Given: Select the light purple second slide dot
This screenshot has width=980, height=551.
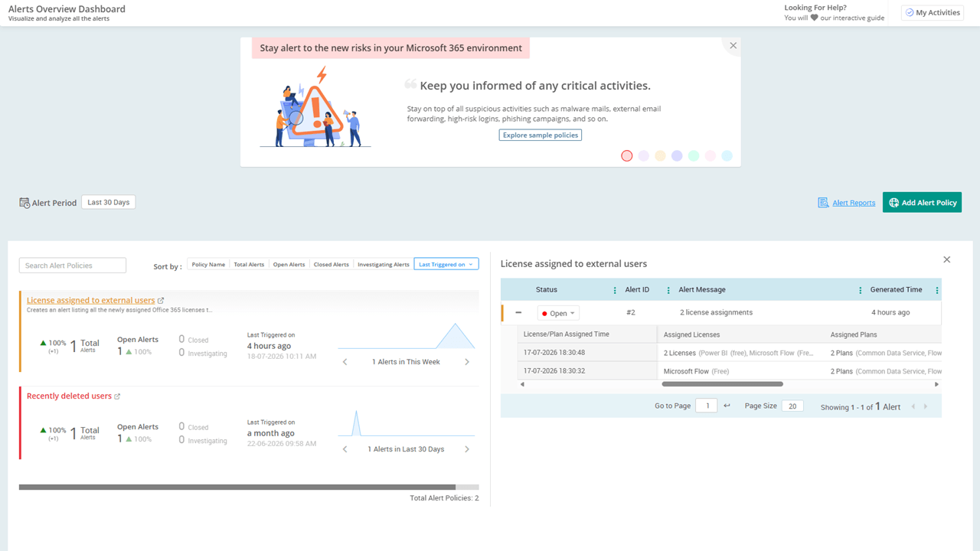Looking at the screenshot, I should (x=644, y=156).
